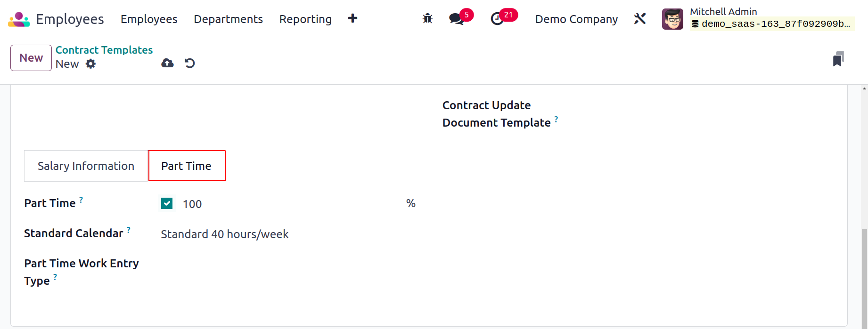Open the activities clock icon
The height and width of the screenshot is (329, 868).
coord(497,19)
